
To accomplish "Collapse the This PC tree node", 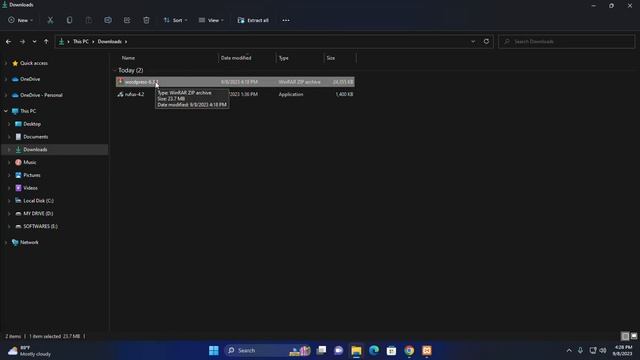I will click(6, 111).
